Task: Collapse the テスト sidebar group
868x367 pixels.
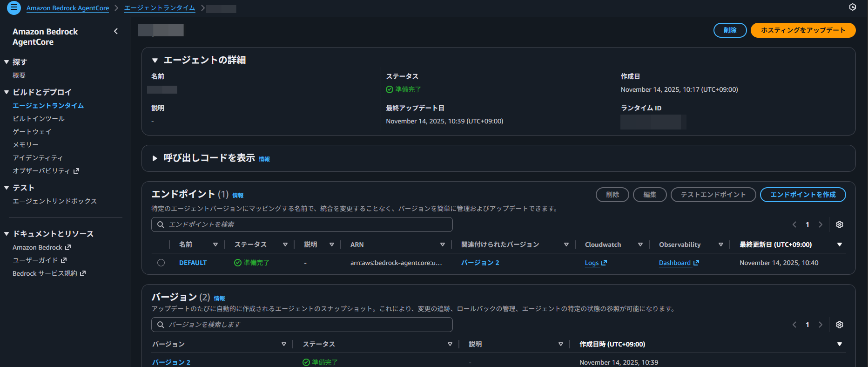Action: pyautogui.click(x=7, y=188)
